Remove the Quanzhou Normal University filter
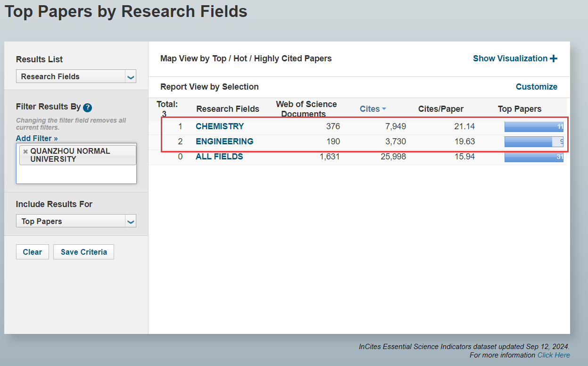Viewport: 588px width, 366px height. click(25, 151)
